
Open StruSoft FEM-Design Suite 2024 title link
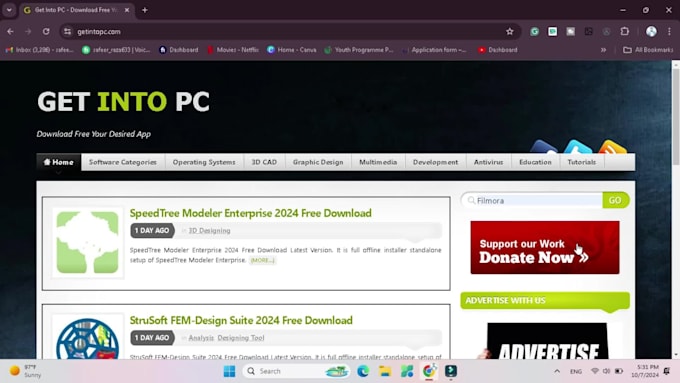pos(241,321)
